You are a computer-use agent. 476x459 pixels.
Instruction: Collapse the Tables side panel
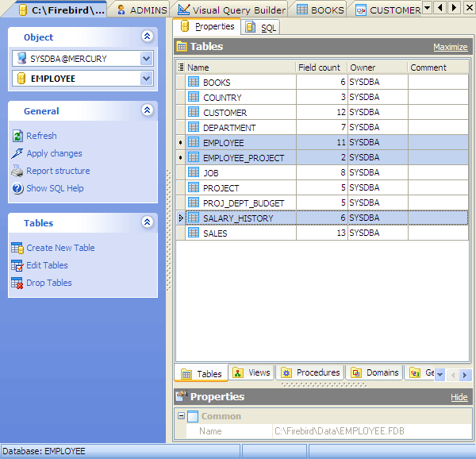[x=148, y=222]
